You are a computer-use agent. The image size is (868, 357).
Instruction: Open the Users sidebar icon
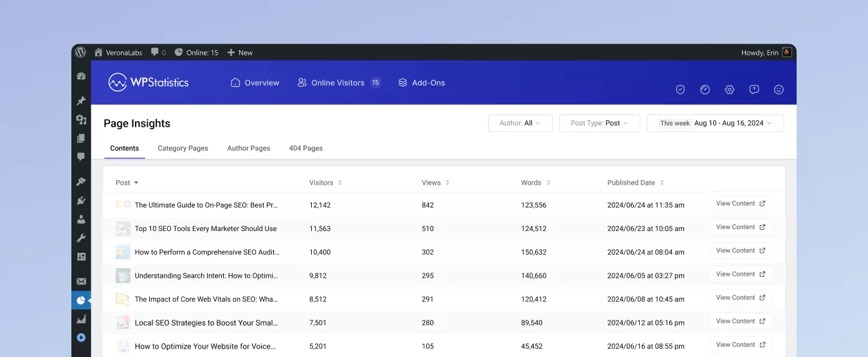pyautogui.click(x=81, y=219)
